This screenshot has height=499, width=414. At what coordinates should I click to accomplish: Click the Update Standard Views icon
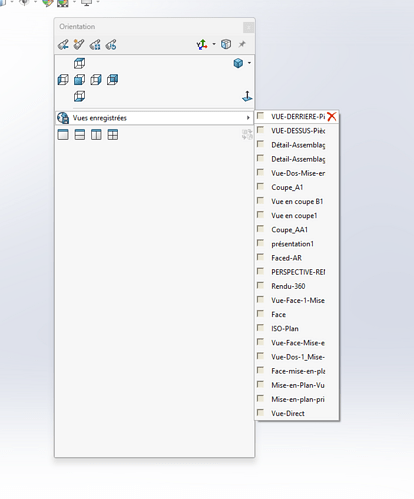(x=95, y=44)
